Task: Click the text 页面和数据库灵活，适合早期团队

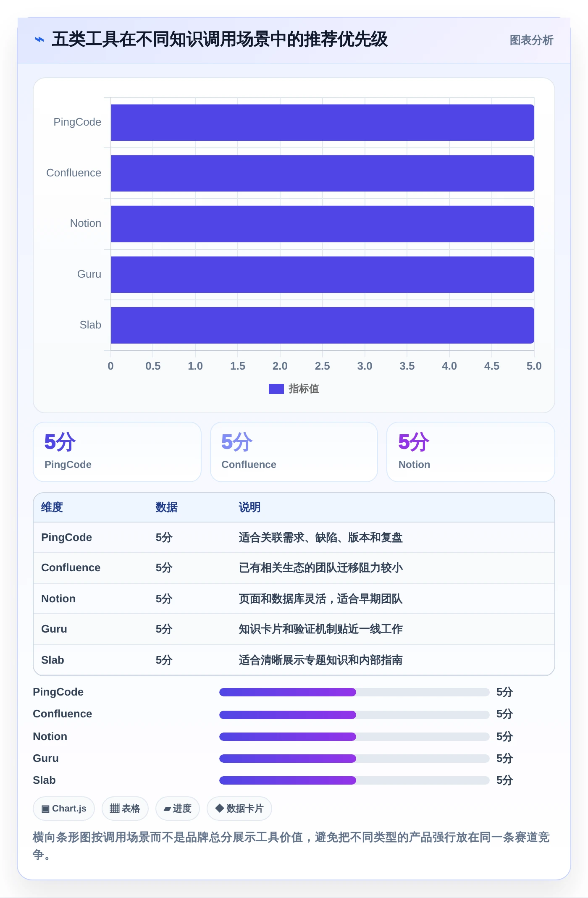Action: click(320, 599)
